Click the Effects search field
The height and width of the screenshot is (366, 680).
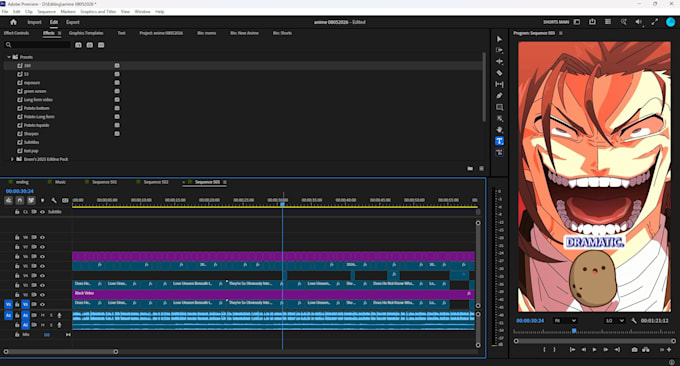(x=37, y=45)
